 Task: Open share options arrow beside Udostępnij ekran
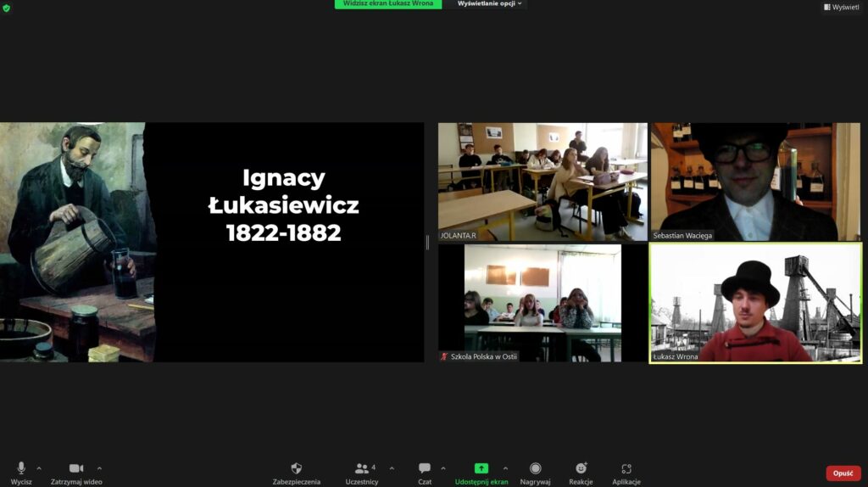506,468
